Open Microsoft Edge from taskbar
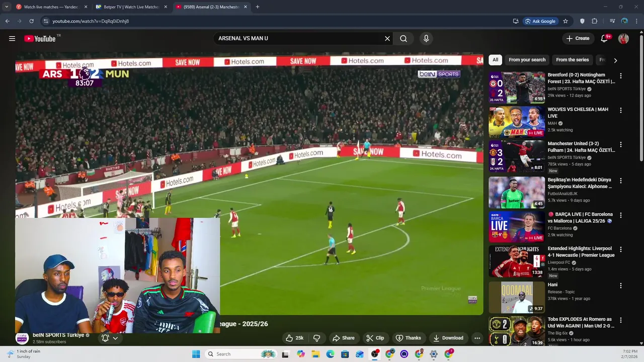The height and width of the screenshot is (362, 644). 330,354
